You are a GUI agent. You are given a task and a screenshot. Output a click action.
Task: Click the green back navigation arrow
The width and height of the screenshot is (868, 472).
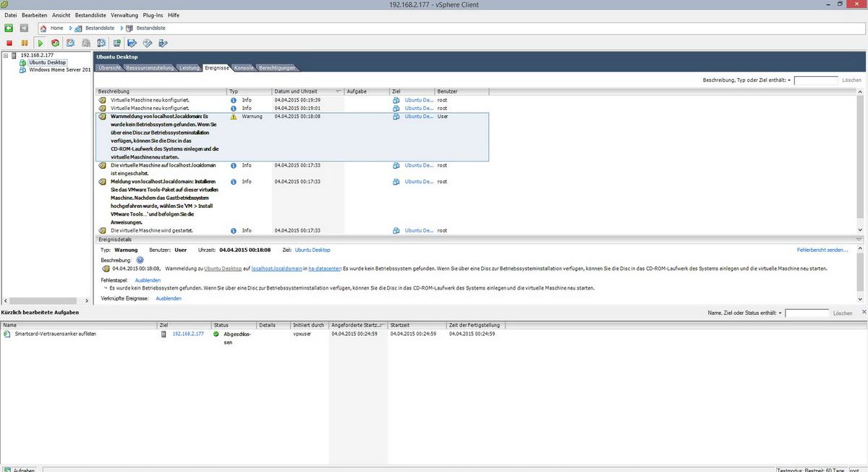point(9,28)
